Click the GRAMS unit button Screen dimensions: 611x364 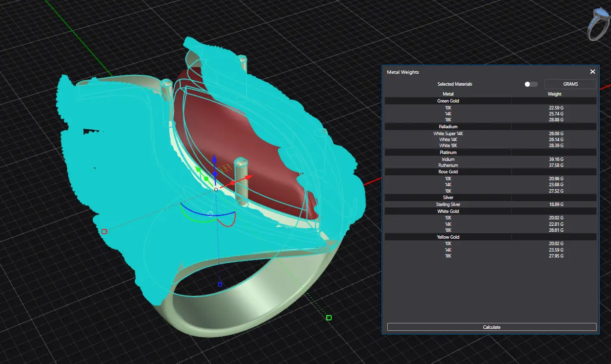(x=570, y=84)
